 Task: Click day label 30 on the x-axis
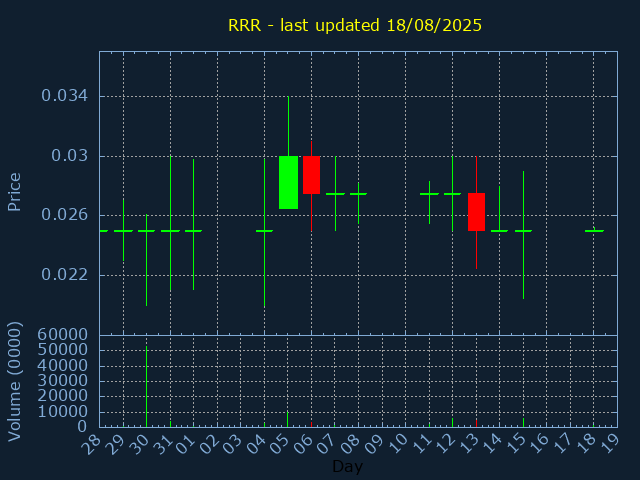coord(138,444)
